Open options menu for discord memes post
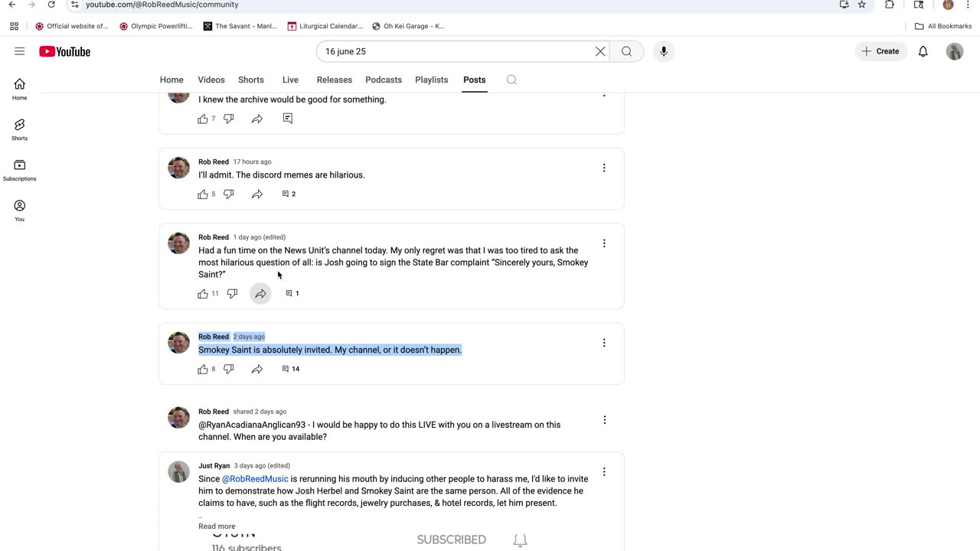 pyautogui.click(x=604, y=168)
